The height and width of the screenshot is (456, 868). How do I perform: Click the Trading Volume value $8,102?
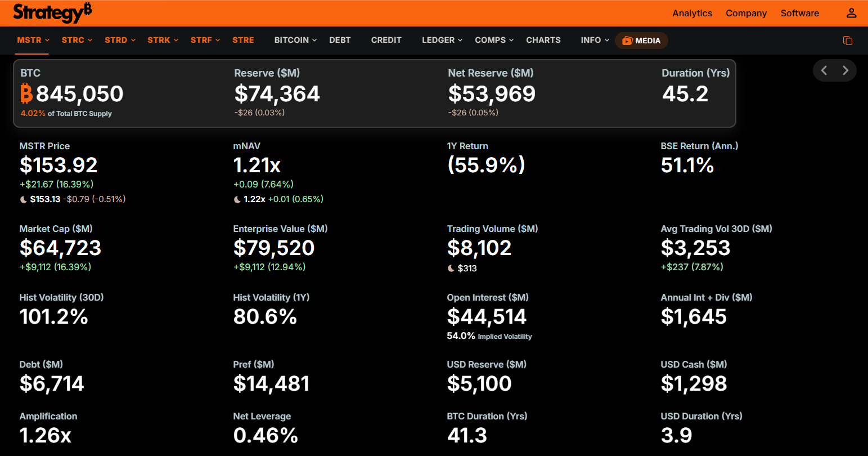click(479, 248)
